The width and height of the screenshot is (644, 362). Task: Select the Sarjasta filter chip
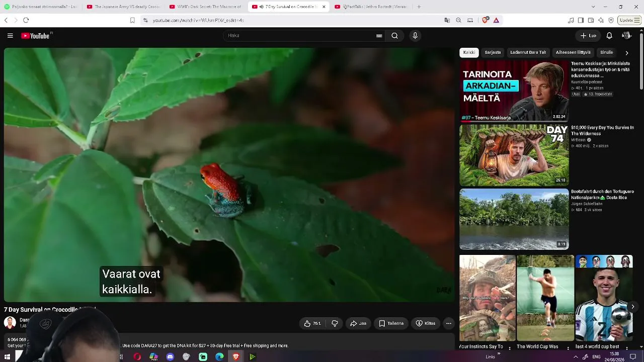point(493,53)
